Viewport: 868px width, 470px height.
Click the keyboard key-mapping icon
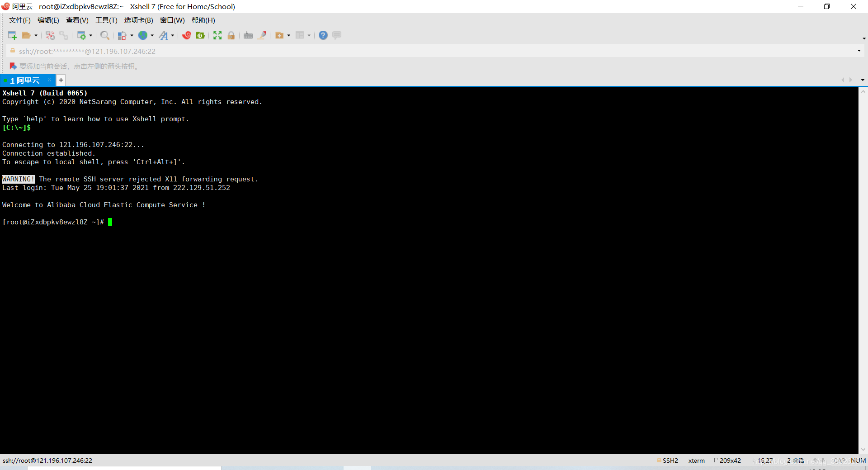248,35
